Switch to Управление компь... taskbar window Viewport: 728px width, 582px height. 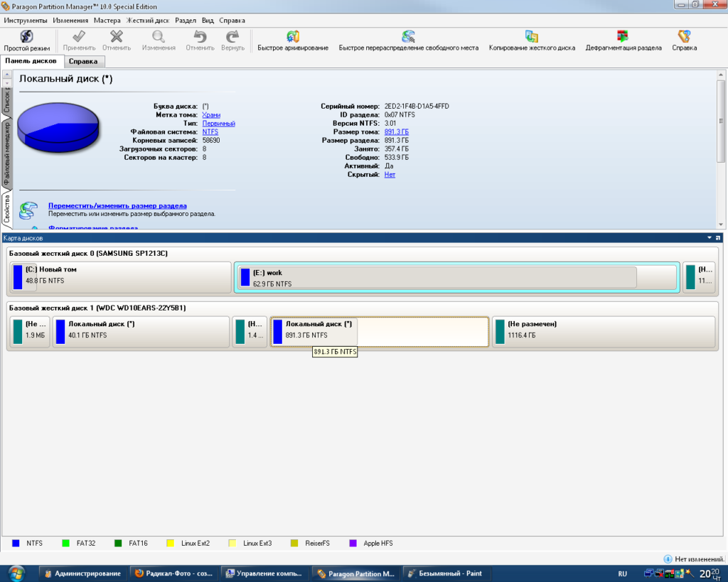pos(264,573)
